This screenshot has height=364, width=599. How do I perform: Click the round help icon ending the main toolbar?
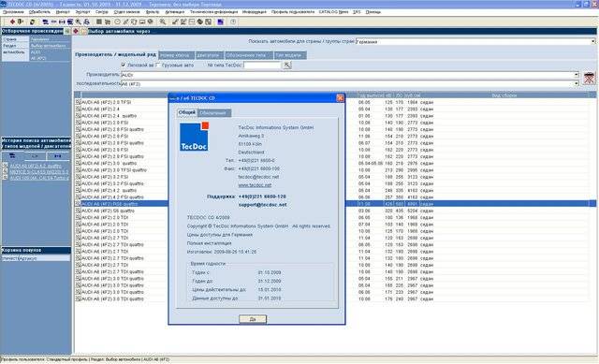click(233, 22)
